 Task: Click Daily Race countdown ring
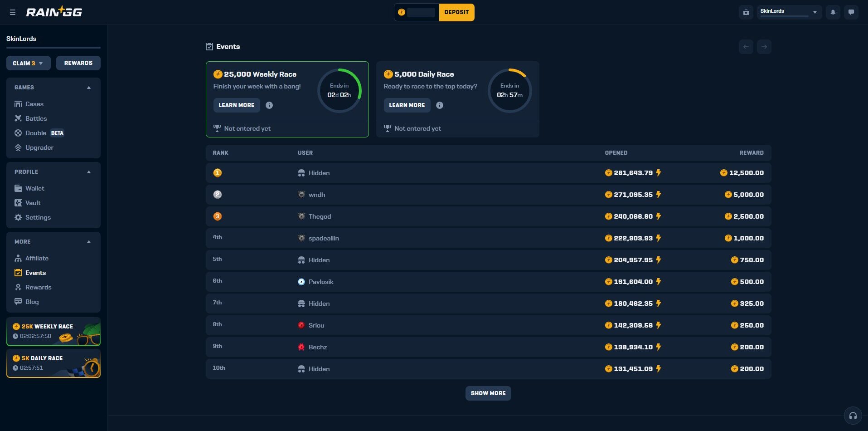coord(509,90)
